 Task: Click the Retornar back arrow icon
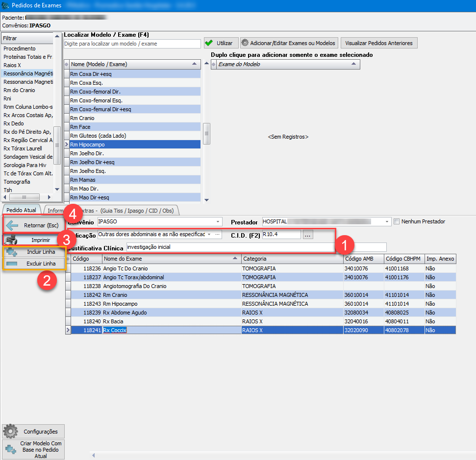click(12, 225)
